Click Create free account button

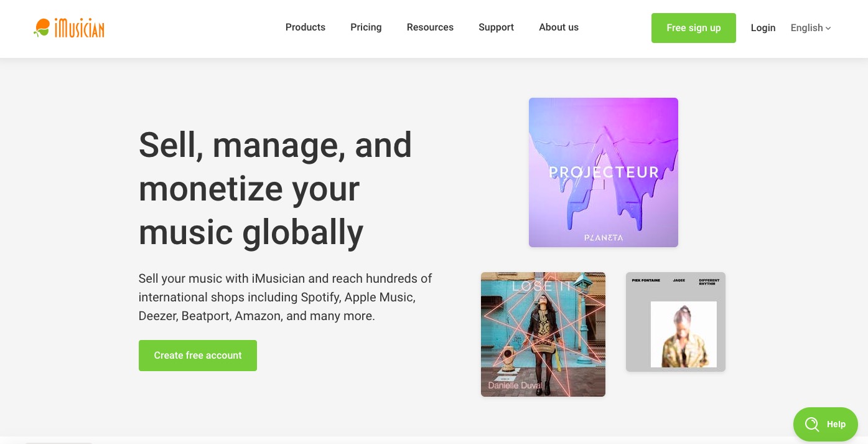click(198, 356)
